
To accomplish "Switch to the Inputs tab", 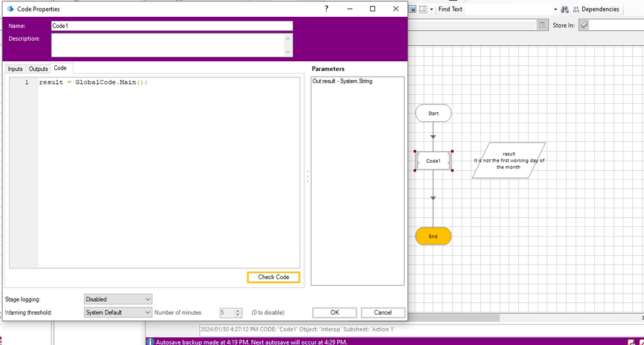I will click(15, 68).
